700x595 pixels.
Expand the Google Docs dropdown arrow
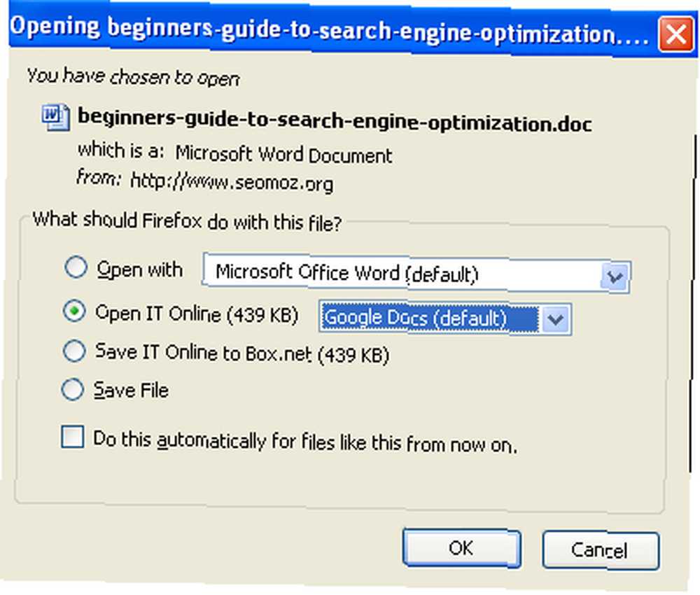(x=555, y=318)
